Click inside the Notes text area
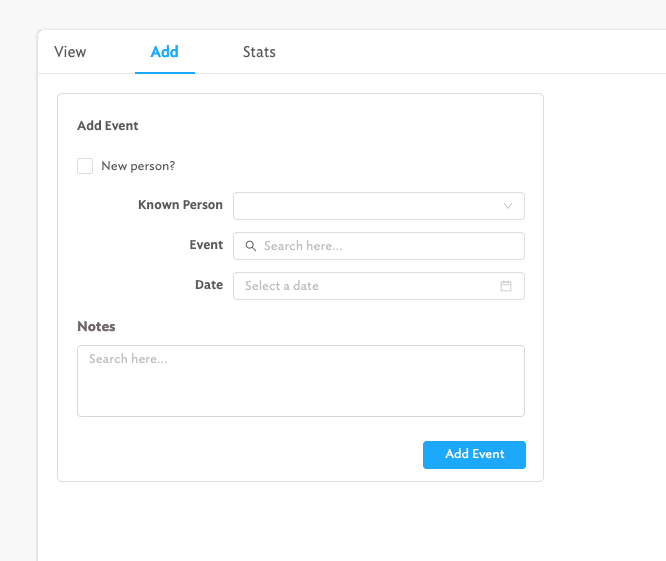 [301, 381]
